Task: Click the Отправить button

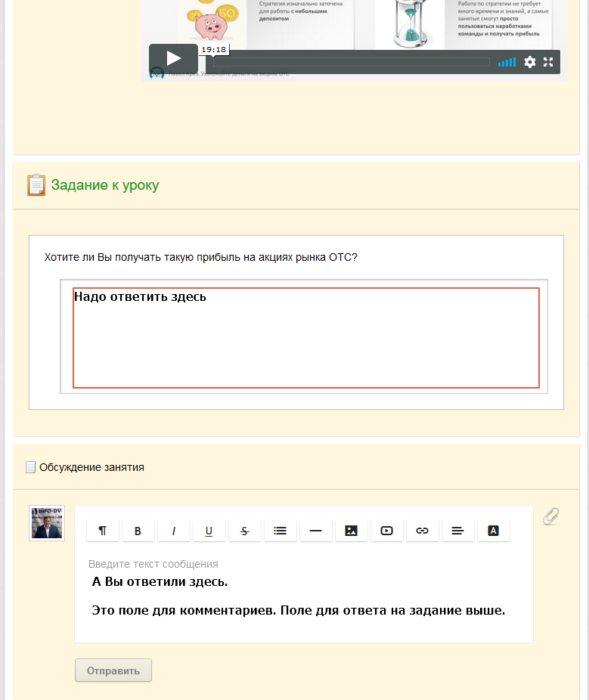Action: (x=113, y=670)
